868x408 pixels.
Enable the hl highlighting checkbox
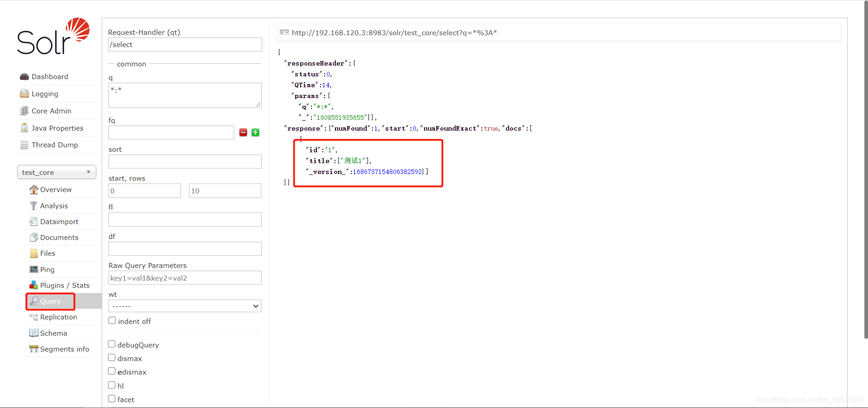pos(112,385)
